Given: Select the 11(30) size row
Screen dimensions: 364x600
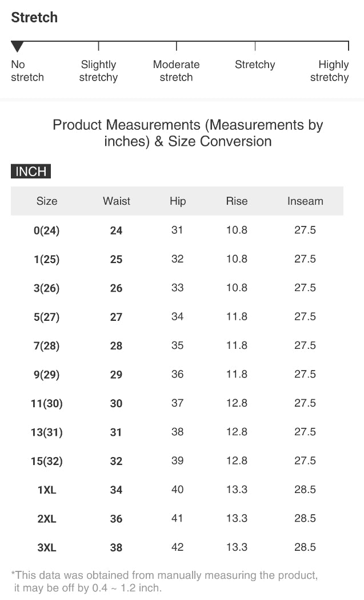Looking at the screenshot, I should [47, 403].
